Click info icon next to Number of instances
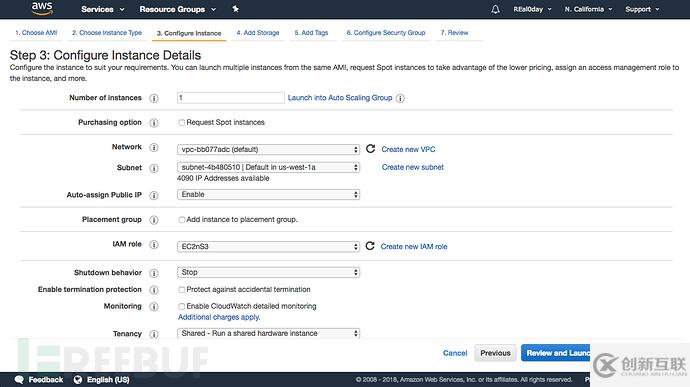This screenshot has height=387, width=690. coord(154,98)
